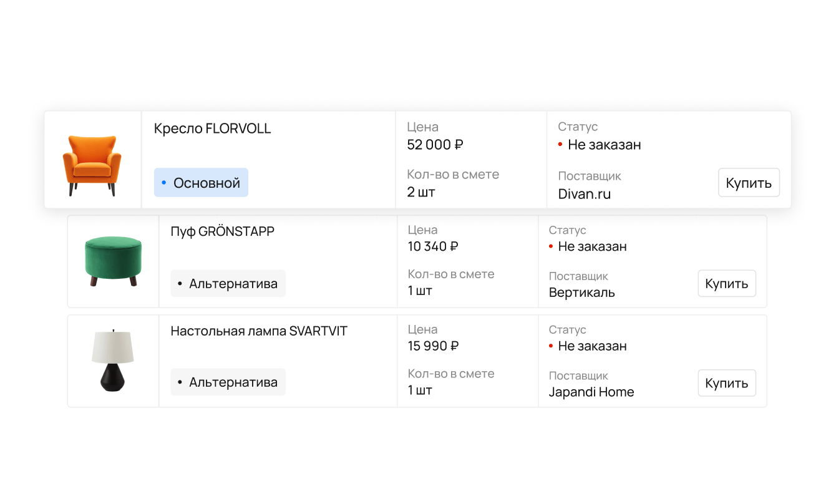Click Настольная лампа SVARTVIT title
836x504 pixels.
click(258, 331)
